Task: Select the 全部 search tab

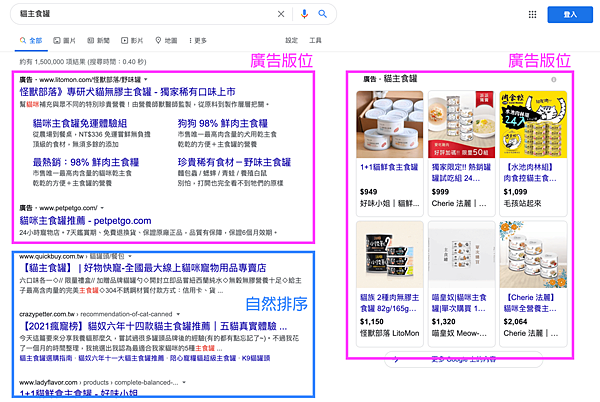Action: coord(31,40)
